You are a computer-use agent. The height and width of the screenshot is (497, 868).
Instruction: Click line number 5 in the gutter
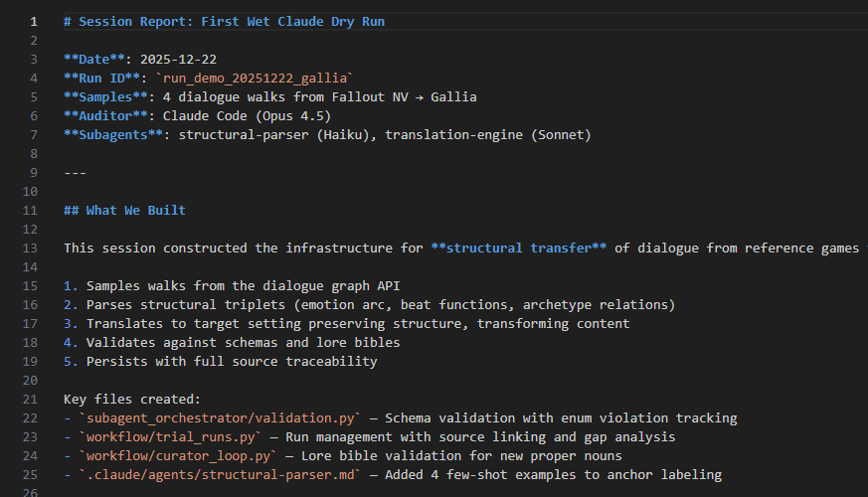point(34,96)
